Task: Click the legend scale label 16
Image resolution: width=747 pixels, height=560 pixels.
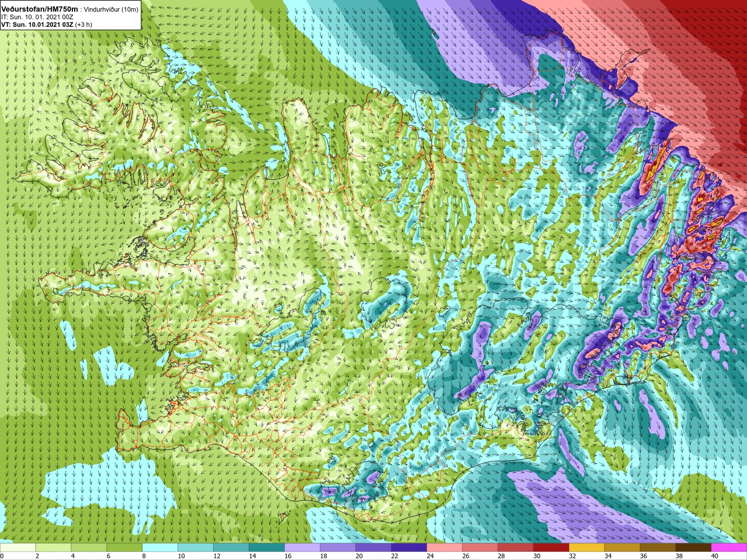Action: pos(288,556)
